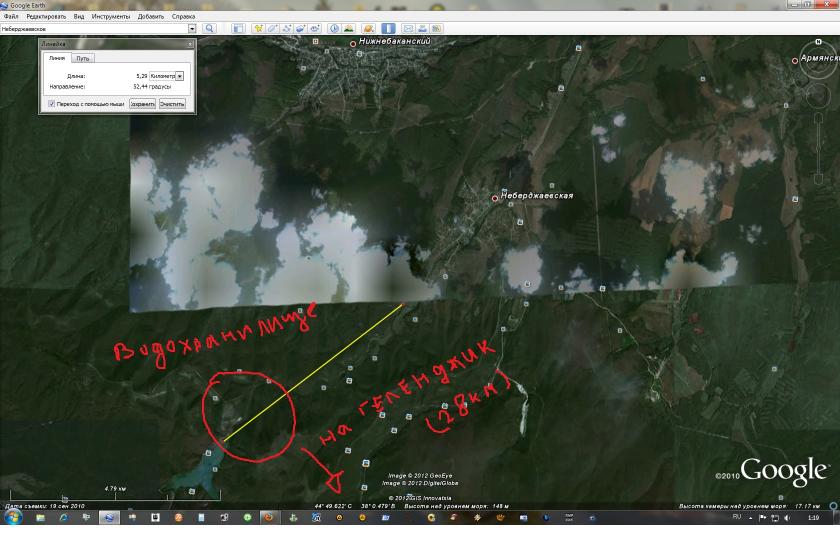Switch planets with the Saturn icon
The height and width of the screenshot is (557, 840).
368,29
